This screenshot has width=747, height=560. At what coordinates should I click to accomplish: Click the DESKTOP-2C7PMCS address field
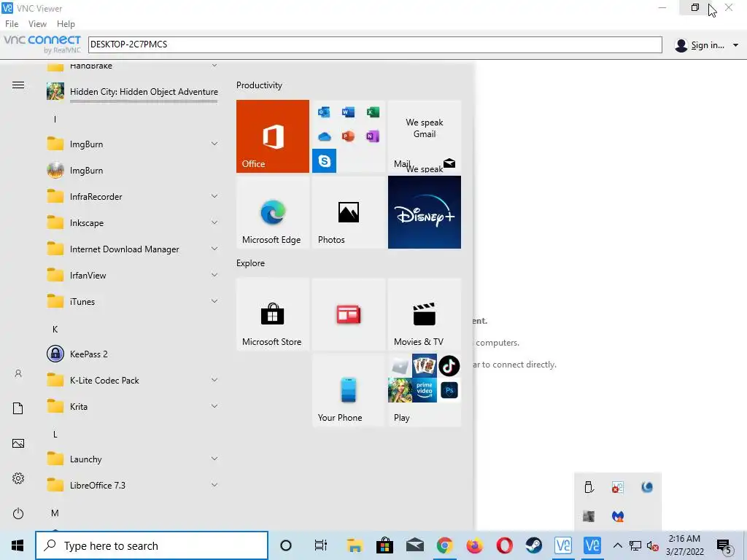click(375, 44)
